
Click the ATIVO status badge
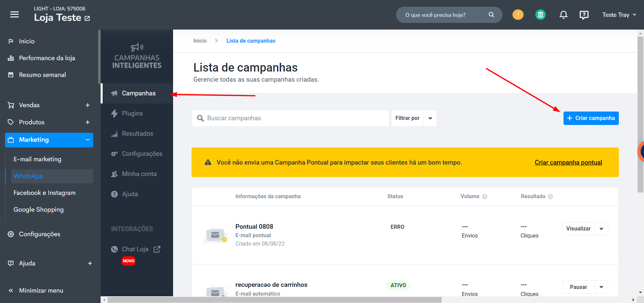pyautogui.click(x=398, y=285)
